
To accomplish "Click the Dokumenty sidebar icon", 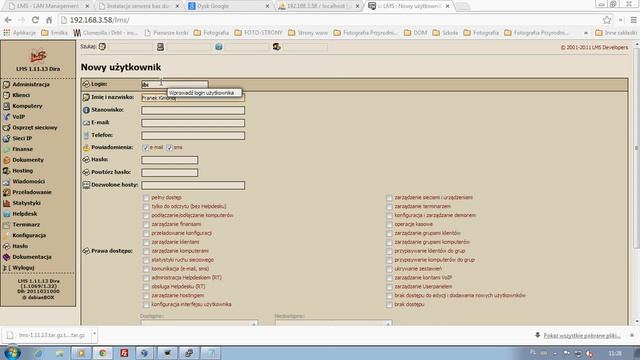I will (7, 160).
